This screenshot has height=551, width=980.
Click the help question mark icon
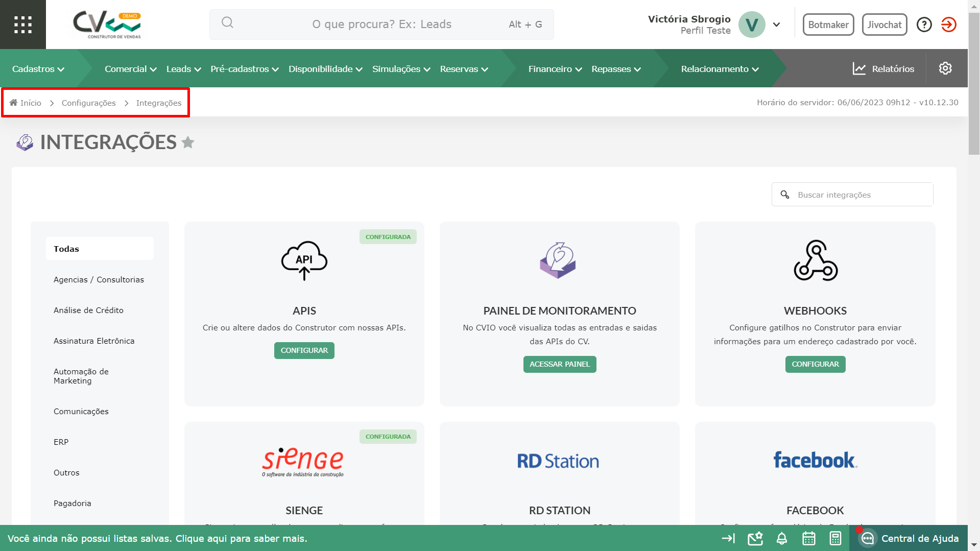[924, 25]
